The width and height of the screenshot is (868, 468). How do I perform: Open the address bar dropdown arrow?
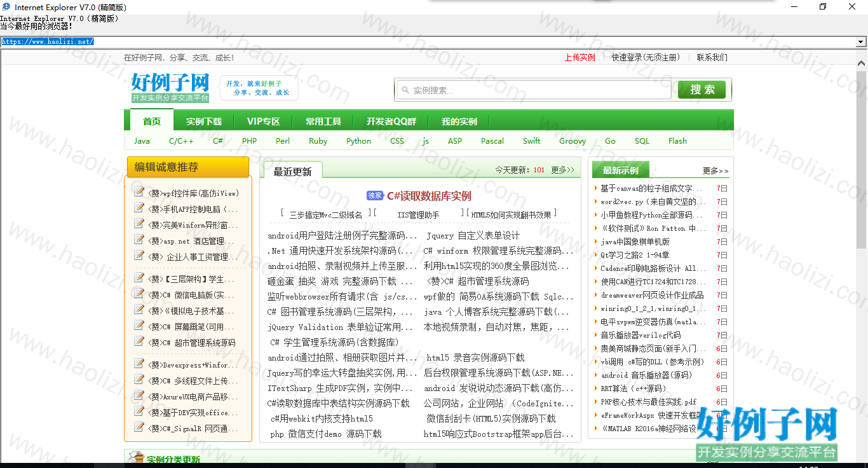click(861, 42)
